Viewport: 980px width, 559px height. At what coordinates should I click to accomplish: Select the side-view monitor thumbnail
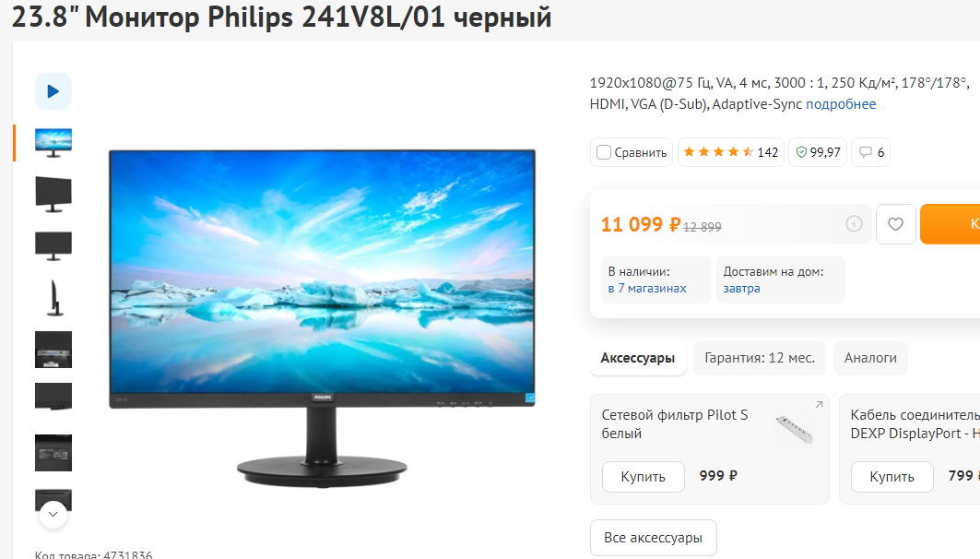click(53, 298)
